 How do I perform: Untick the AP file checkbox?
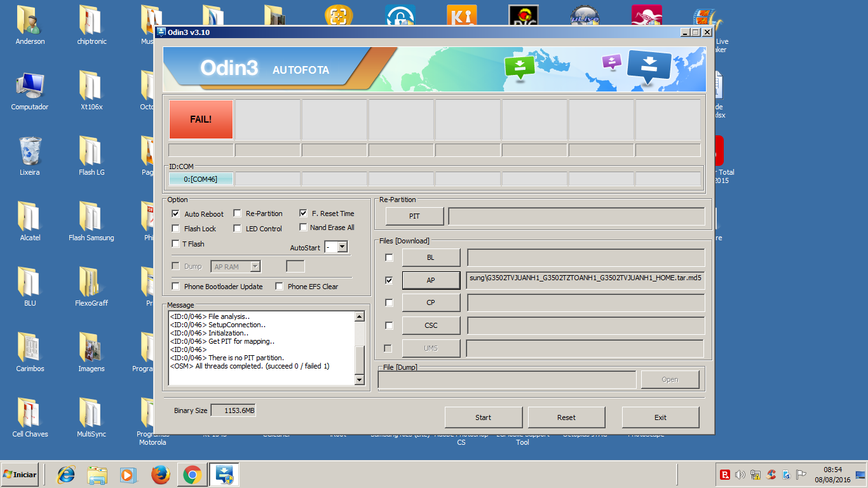click(x=389, y=280)
